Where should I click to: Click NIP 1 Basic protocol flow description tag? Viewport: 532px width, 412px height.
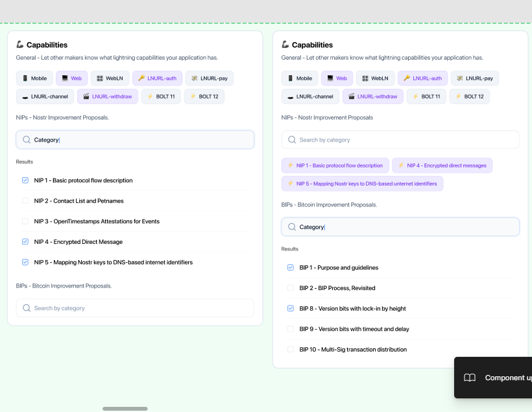coord(335,165)
